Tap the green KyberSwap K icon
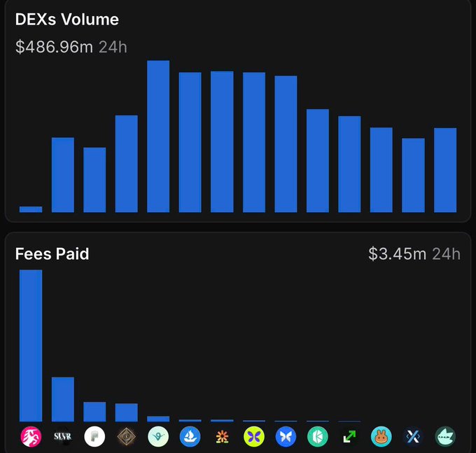This screenshot has height=453, width=476. click(x=318, y=437)
